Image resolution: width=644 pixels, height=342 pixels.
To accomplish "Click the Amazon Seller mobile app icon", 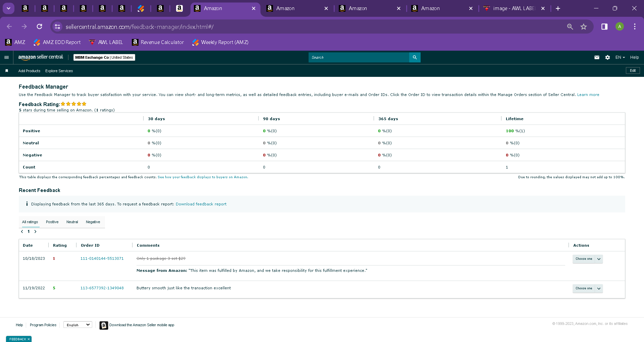I will (104, 325).
